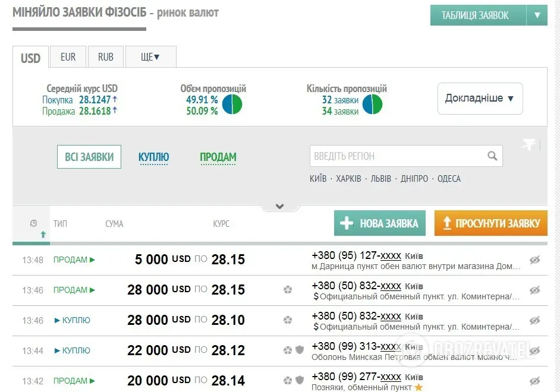The height and width of the screenshot is (392, 560).
Task: Click the filter funnel icon
Action: pyautogui.click(x=528, y=144)
